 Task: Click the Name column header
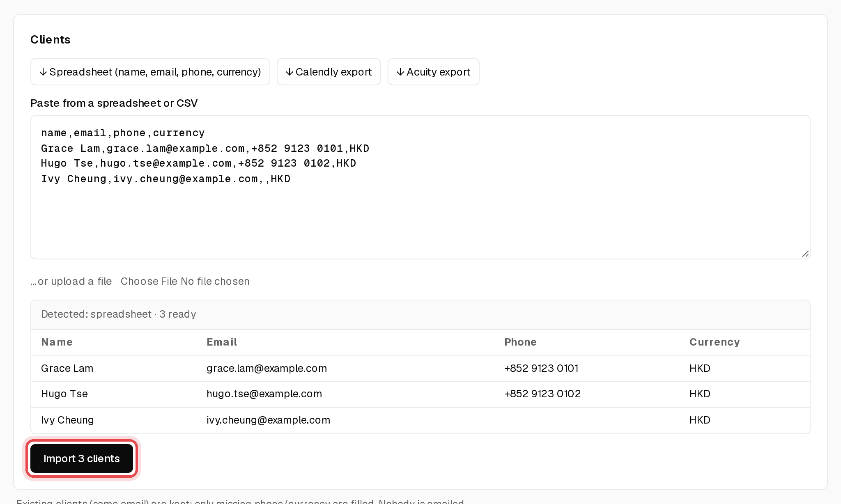point(57,342)
